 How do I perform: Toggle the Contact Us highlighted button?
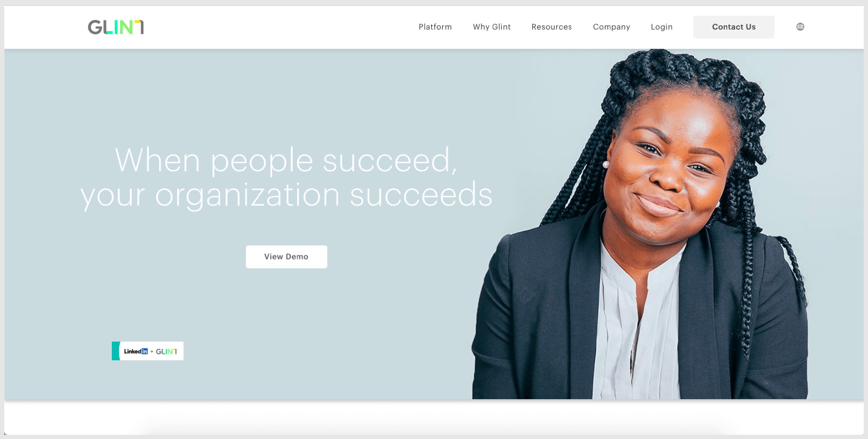pyautogui.click(x=734, y=27)
